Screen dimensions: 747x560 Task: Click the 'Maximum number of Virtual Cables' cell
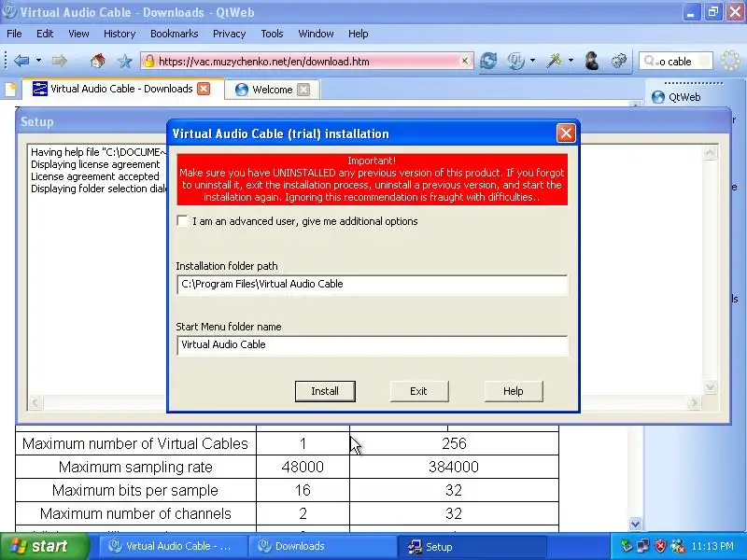tap(135, 443)
